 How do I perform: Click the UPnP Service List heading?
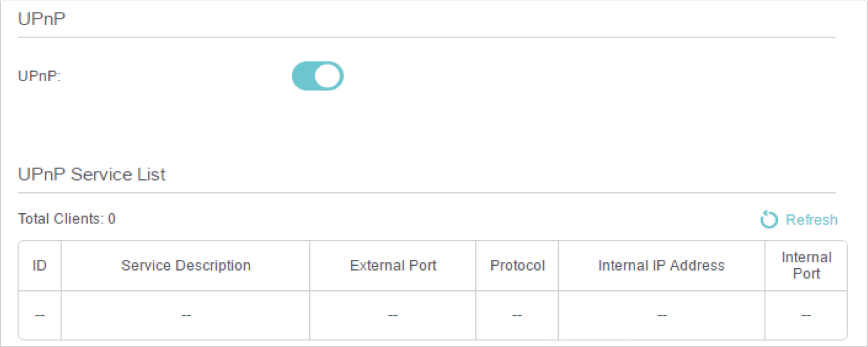click(92, 174)
